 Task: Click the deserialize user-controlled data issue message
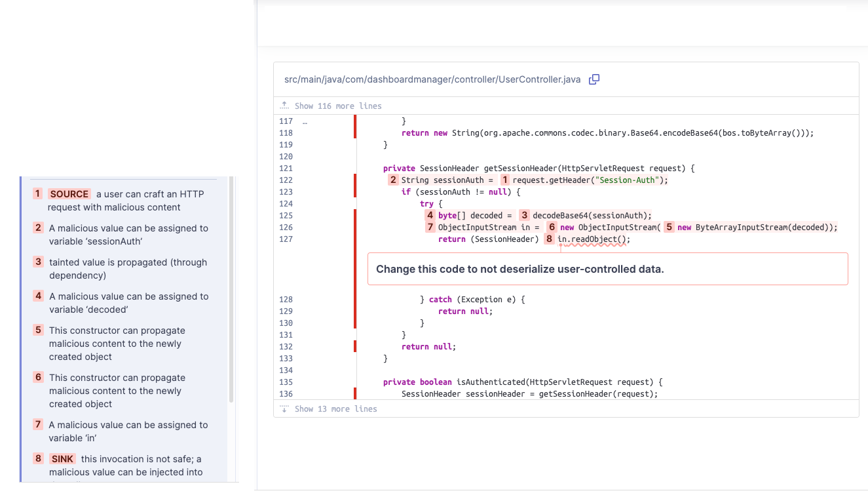click(608, 269)
